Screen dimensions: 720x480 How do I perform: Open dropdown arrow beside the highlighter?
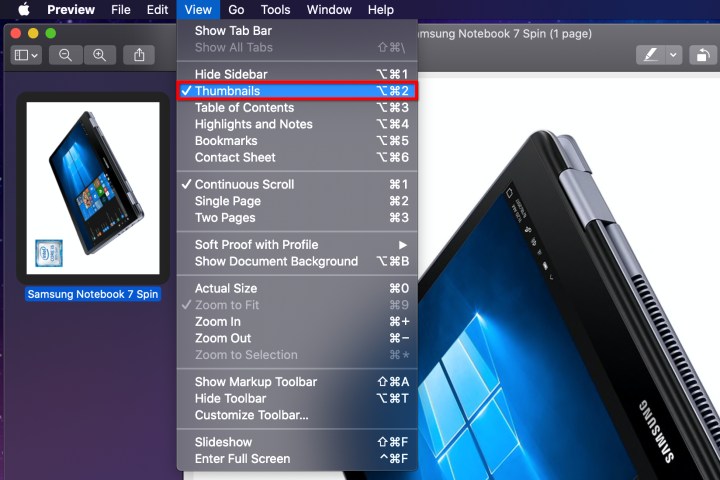(673, 55)
